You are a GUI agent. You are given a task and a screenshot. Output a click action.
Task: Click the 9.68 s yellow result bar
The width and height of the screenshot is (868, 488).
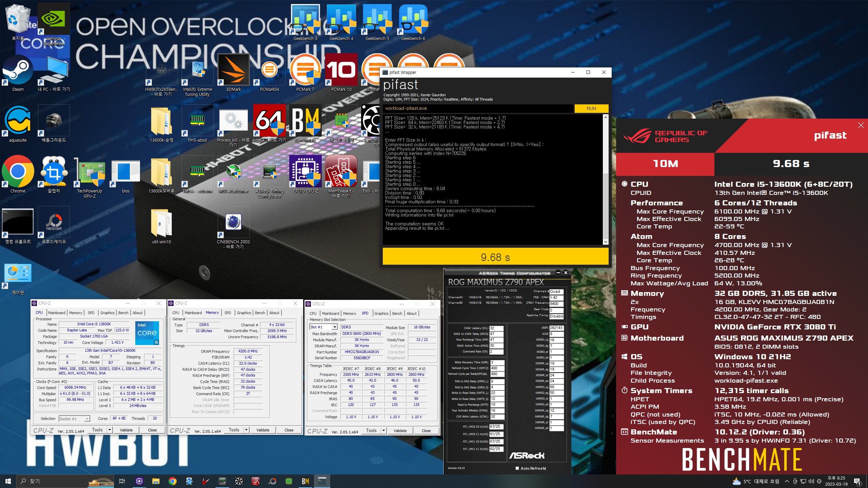coord(495,257)
